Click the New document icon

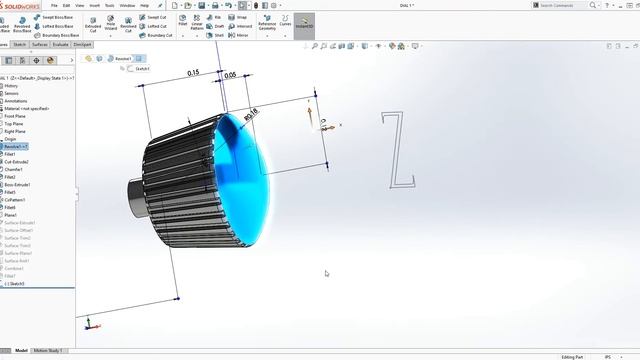175,6
